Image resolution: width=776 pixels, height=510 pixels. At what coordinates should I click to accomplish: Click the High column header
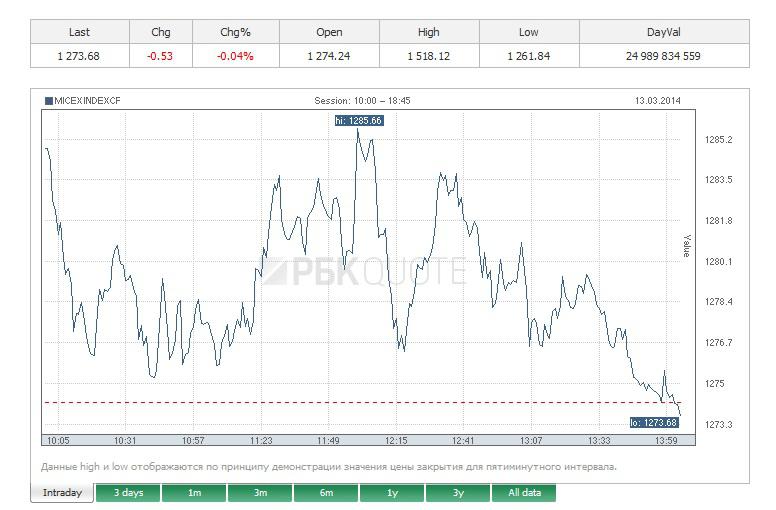tap(429, 32)
